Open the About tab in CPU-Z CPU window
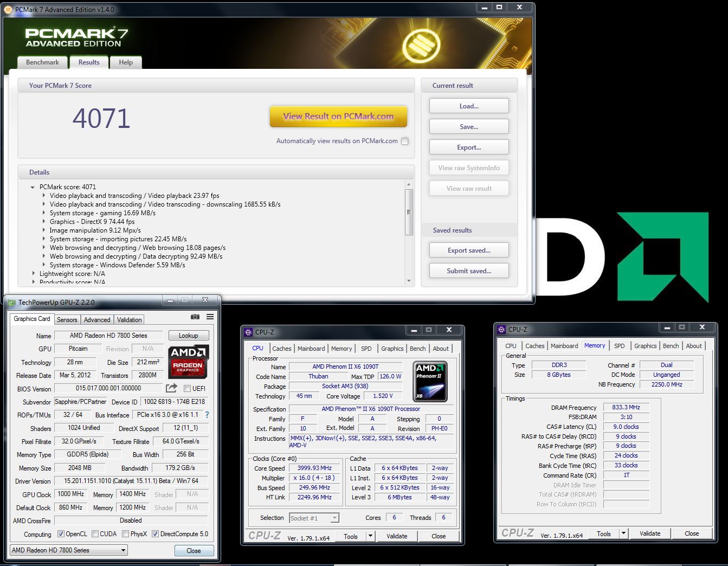This screenshot has width=728, height=566. point(441,349)
